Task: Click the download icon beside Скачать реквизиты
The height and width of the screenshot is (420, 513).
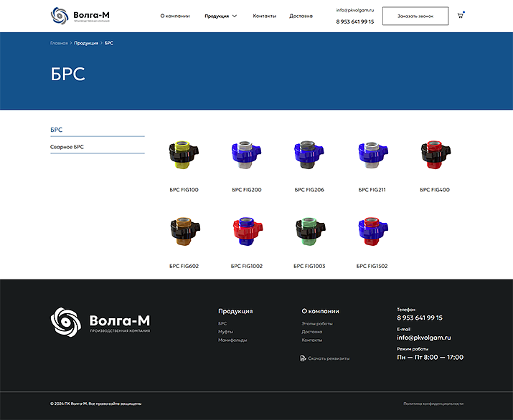Action: click(x=303, y=358)
